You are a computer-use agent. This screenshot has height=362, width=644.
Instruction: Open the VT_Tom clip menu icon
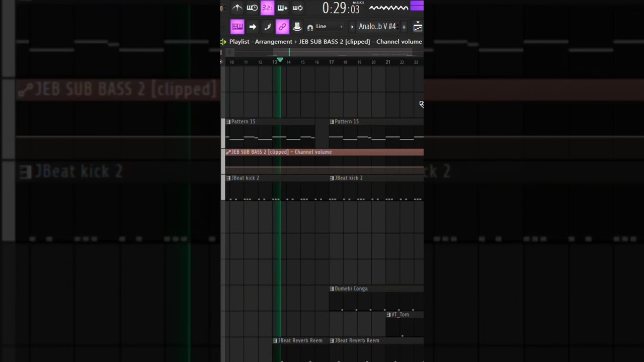pos(388,315)
